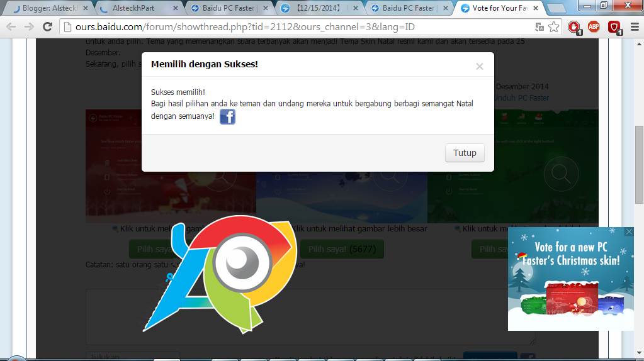
Task: Open the Vote for Christmas skin banner
Action: (571, 279)
